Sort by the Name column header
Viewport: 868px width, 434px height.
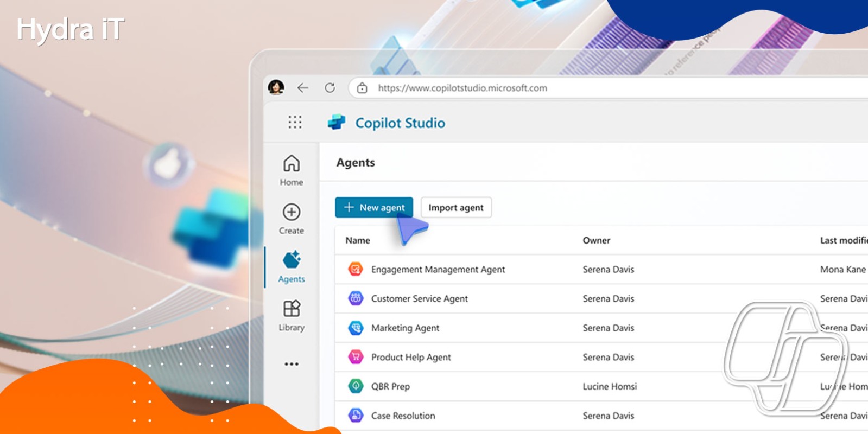[x=358, y=240]
